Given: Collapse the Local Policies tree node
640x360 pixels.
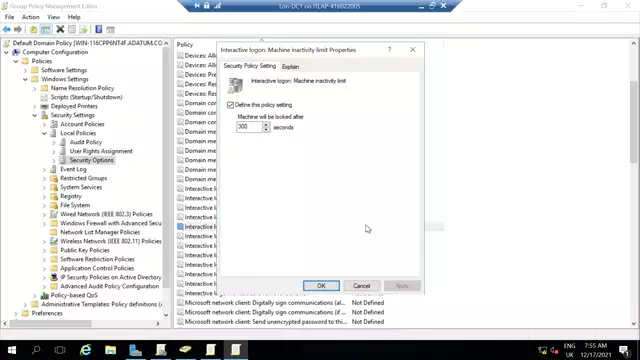Looking at the screenshot, I should [x=44, y=133].
